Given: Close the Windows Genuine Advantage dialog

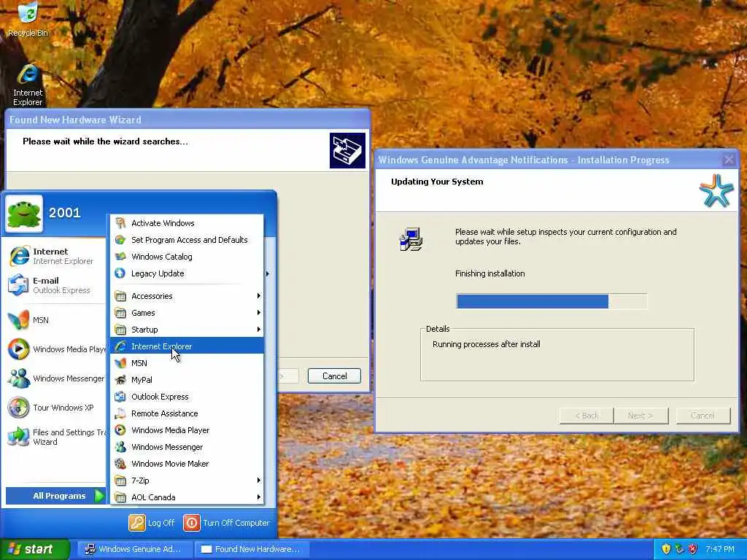Looking at the screenshot, I should (x=729, y=160).
